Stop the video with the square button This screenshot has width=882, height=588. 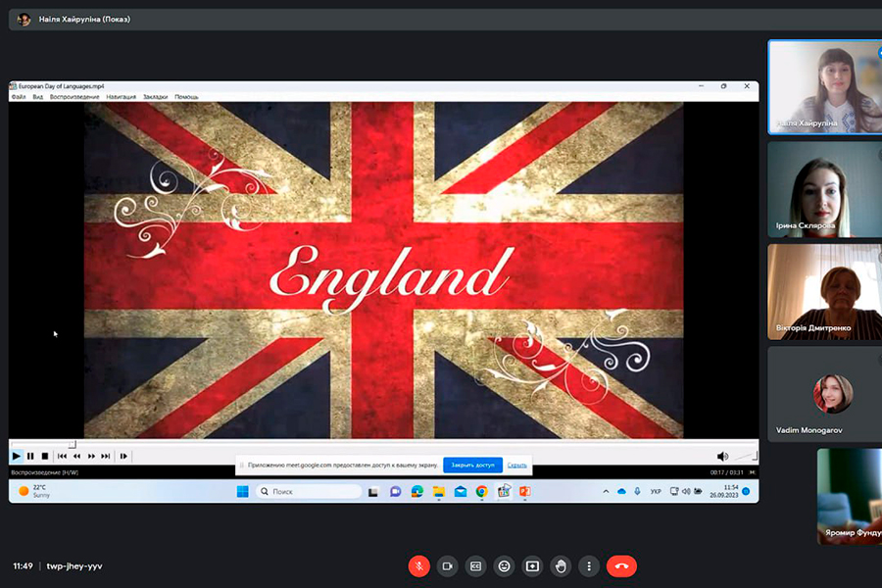pyautogui.click(x=44, y=456)
